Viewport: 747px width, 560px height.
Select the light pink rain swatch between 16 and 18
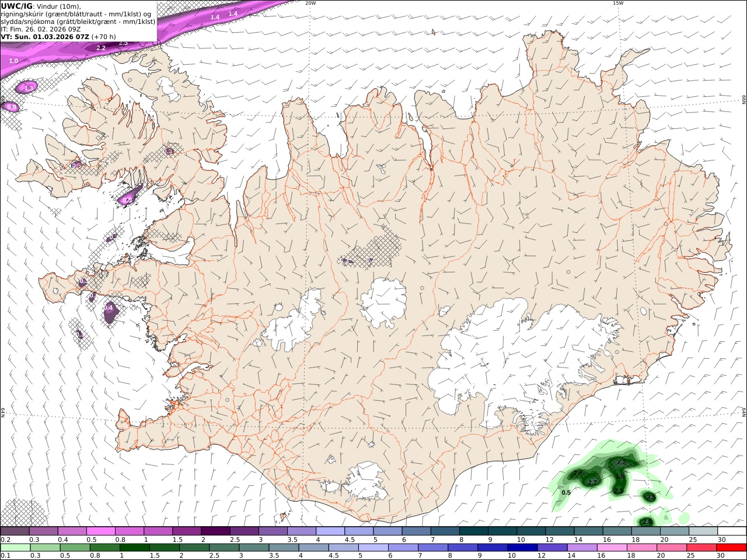[x=612, y=547]
